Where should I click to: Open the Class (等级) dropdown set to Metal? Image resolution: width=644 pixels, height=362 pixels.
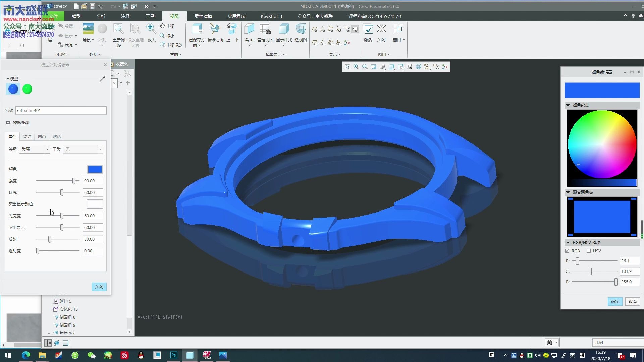pos(47,149)
